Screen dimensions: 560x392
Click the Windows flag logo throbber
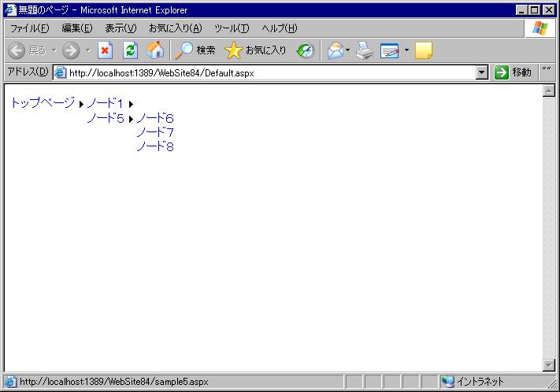(540, 28)
